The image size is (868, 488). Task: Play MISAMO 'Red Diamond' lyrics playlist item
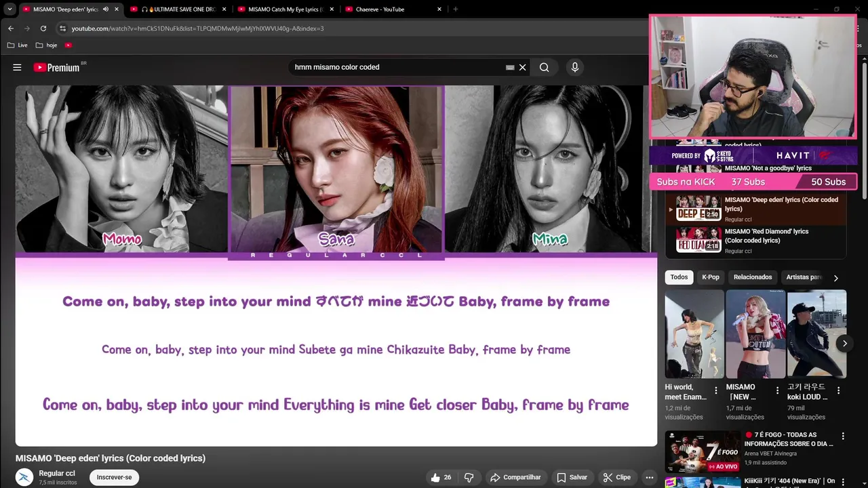(756, 240)
